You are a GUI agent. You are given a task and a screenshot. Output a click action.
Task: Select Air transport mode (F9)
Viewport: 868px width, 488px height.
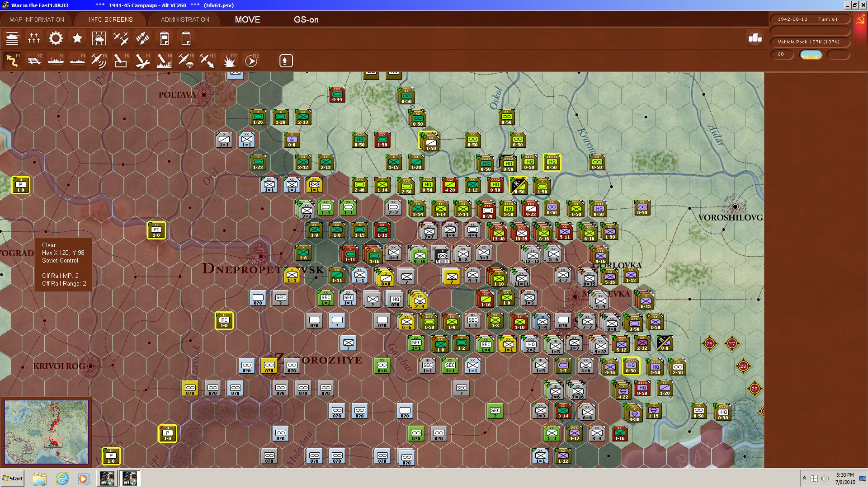coord(186,61)
